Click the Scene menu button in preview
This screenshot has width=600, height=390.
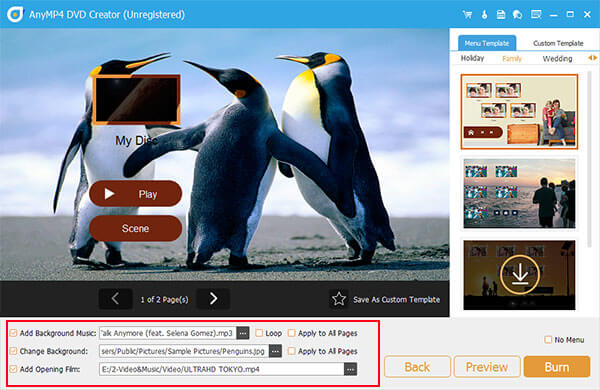pyautogui.click(x=135, y=228)
